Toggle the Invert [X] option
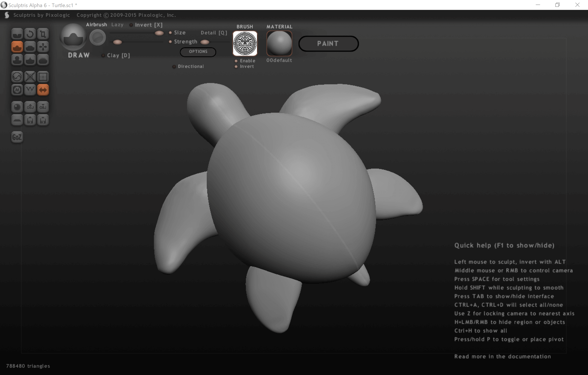 pyautogui.click(x=131, y=25)
